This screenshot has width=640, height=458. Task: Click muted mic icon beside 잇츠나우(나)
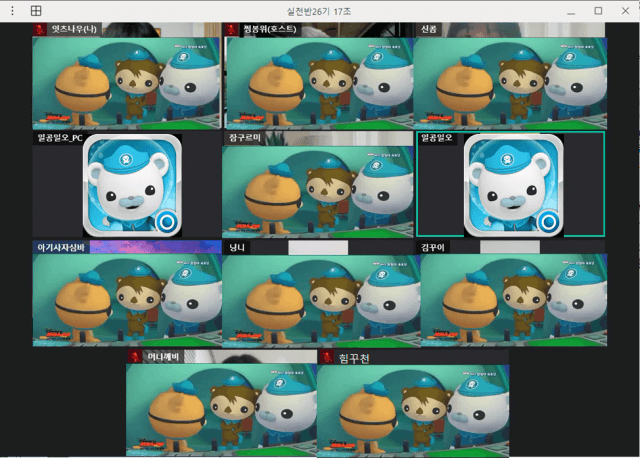[40, 29]
